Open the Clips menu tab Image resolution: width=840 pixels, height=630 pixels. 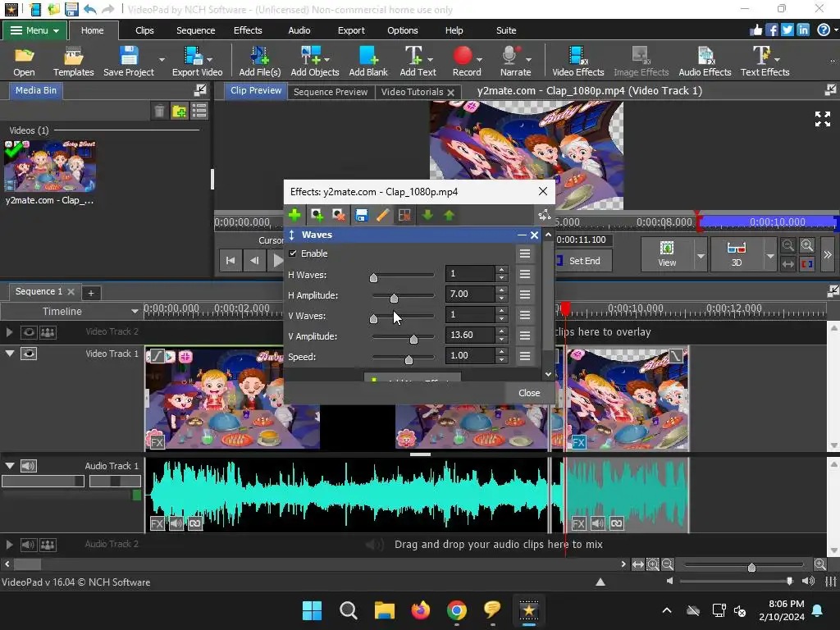[144, 30]
